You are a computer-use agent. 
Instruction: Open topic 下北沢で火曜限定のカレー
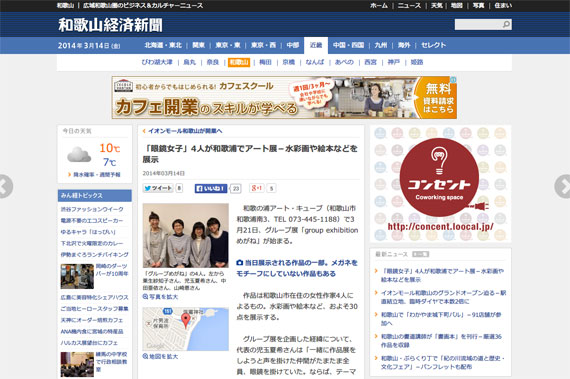click(x=92, y=243)
